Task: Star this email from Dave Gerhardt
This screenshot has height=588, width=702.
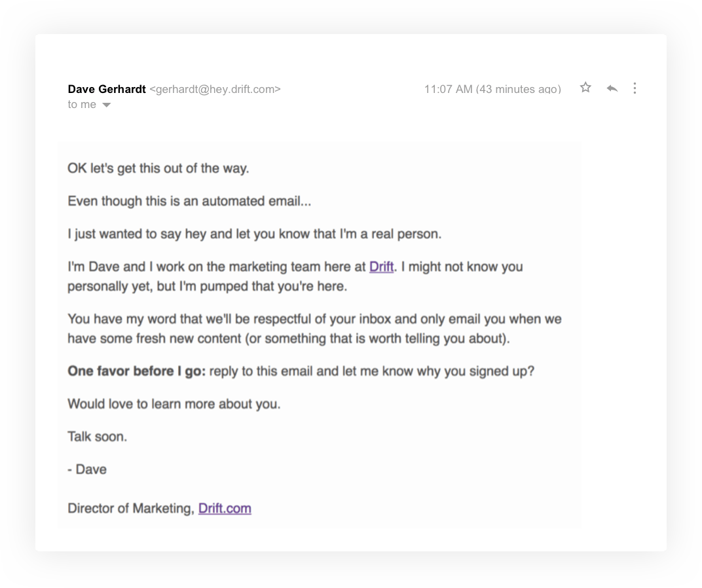Action: [x=585, y=87]
